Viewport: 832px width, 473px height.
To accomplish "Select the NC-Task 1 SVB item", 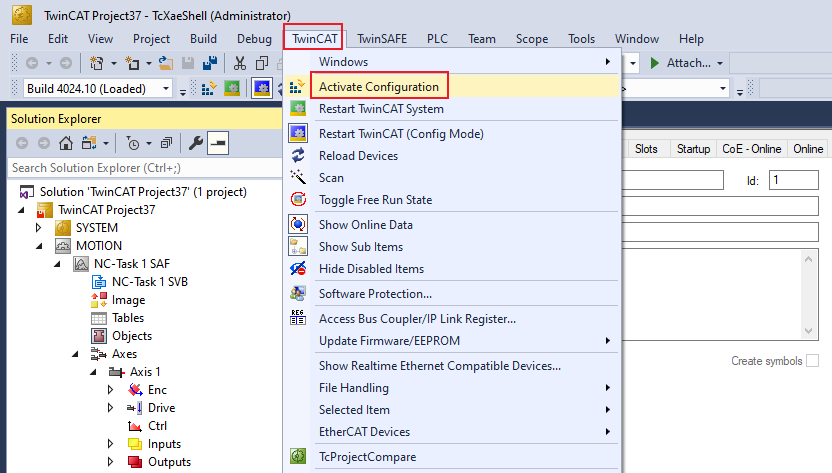I will [150, 282].
